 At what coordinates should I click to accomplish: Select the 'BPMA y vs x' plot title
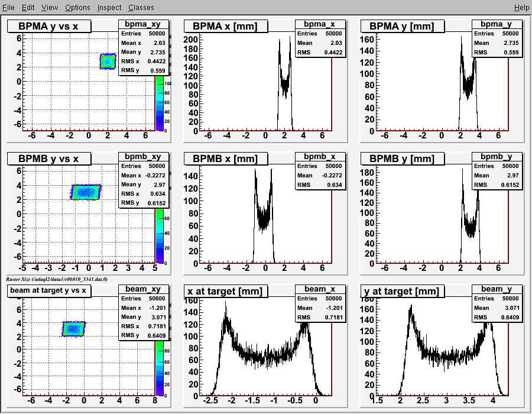(x=49, y=26)
